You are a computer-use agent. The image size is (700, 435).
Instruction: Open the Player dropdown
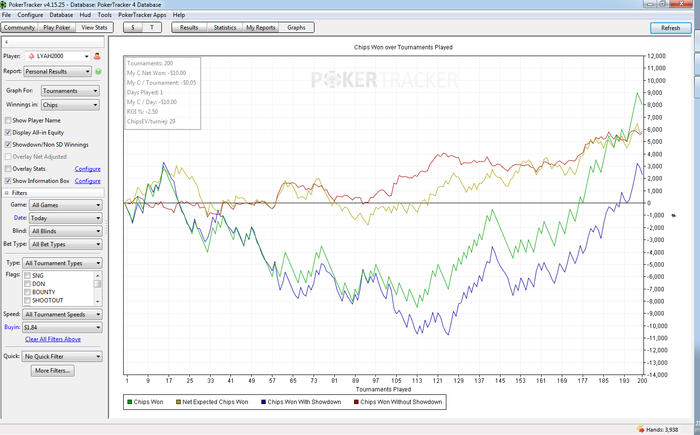pyautogui.click(x=58, y=56)
